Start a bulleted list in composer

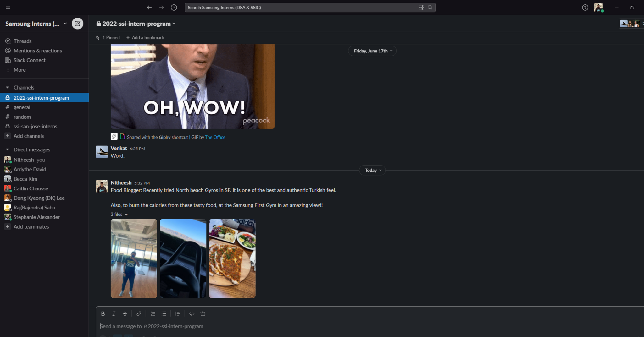164,313
